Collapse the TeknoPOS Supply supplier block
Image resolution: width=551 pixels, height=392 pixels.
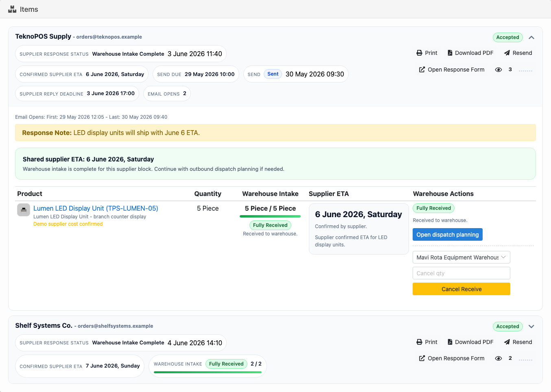coord(531,37)
